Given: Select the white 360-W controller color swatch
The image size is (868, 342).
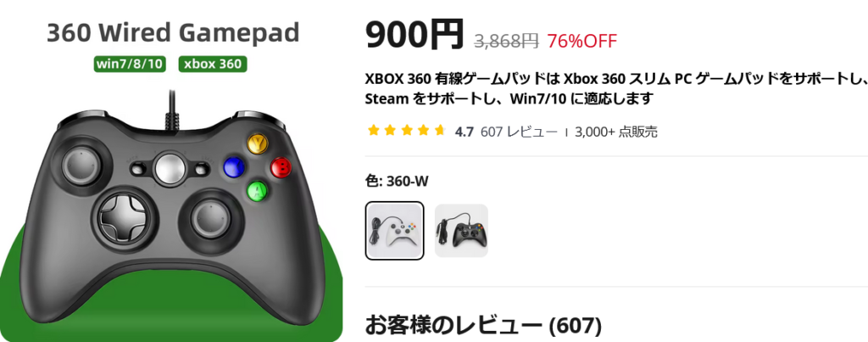Looking at the screenshot, I should 395,231.
